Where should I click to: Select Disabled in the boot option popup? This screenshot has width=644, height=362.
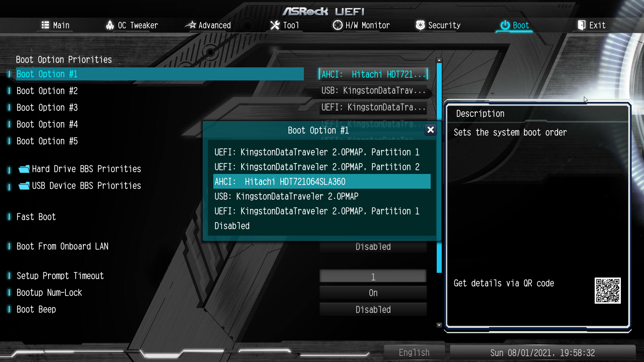click(322, 226)
